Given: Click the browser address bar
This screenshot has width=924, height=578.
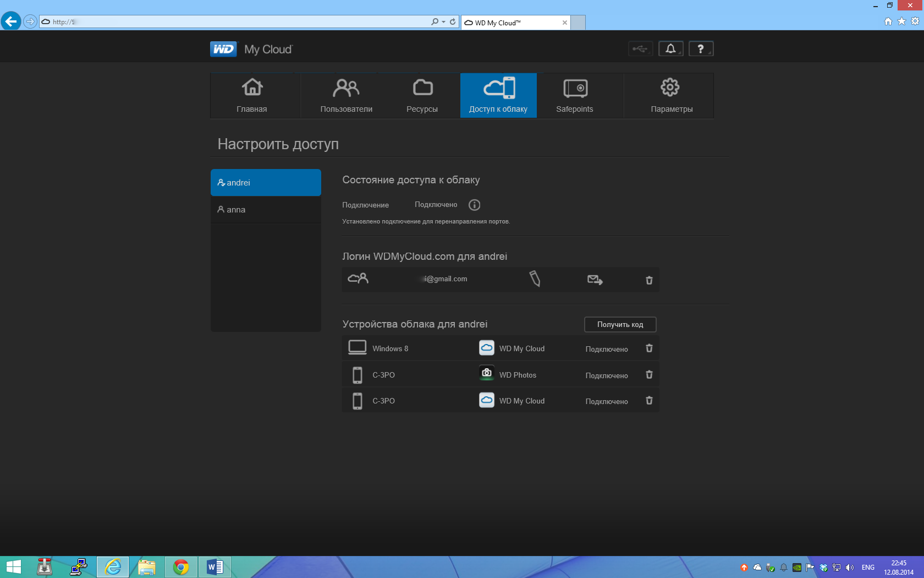Looking at the screenshot, I should click(237, 21).
